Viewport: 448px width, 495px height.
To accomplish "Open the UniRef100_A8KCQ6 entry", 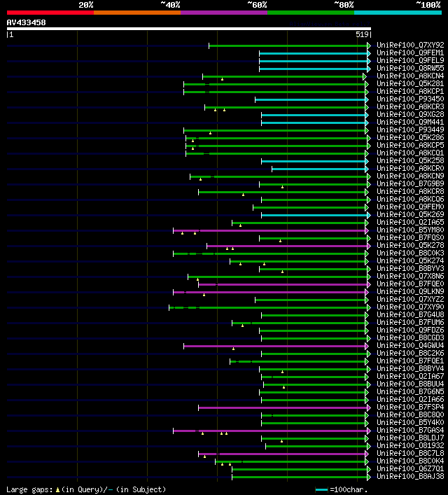I will 410,200.
